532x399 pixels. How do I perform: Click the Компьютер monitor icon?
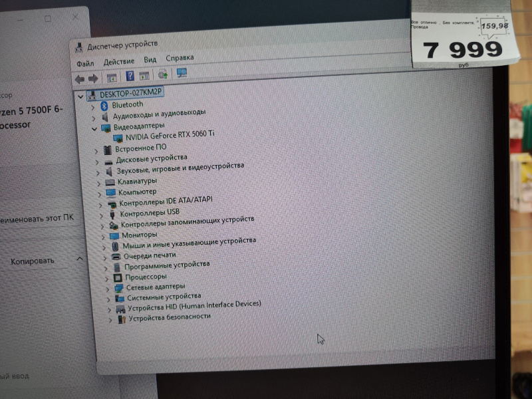111,193
